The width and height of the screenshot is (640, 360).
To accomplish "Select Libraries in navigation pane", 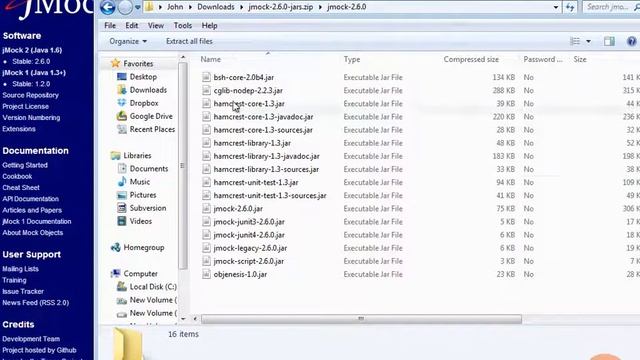I will [137, 156].
